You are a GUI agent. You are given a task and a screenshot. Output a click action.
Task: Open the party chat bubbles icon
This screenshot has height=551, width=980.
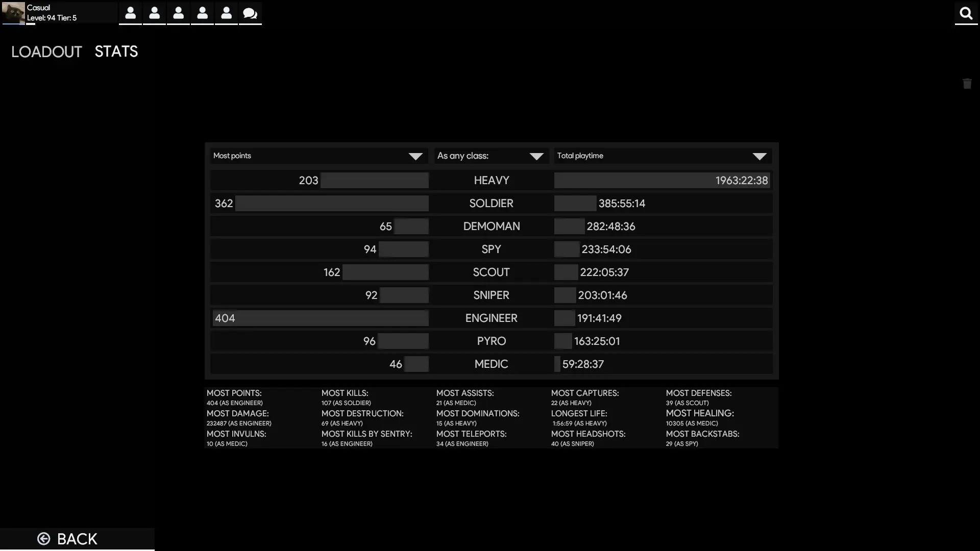coord(250,13)
